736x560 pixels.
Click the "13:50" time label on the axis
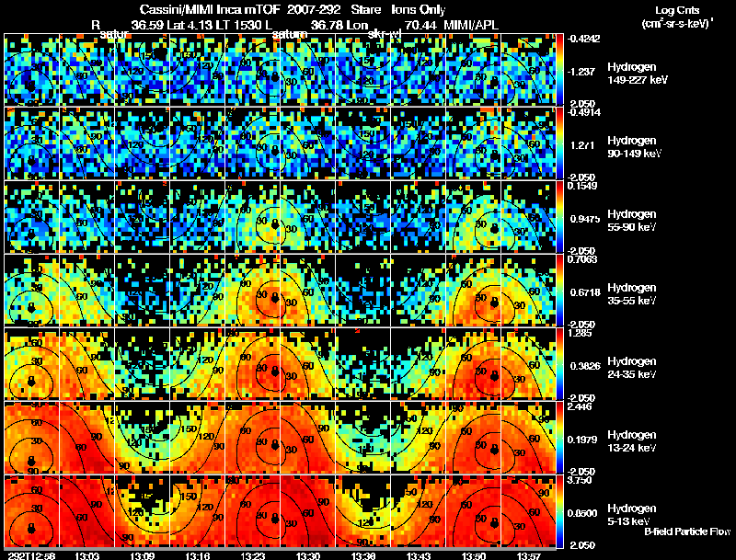[474, 556]
